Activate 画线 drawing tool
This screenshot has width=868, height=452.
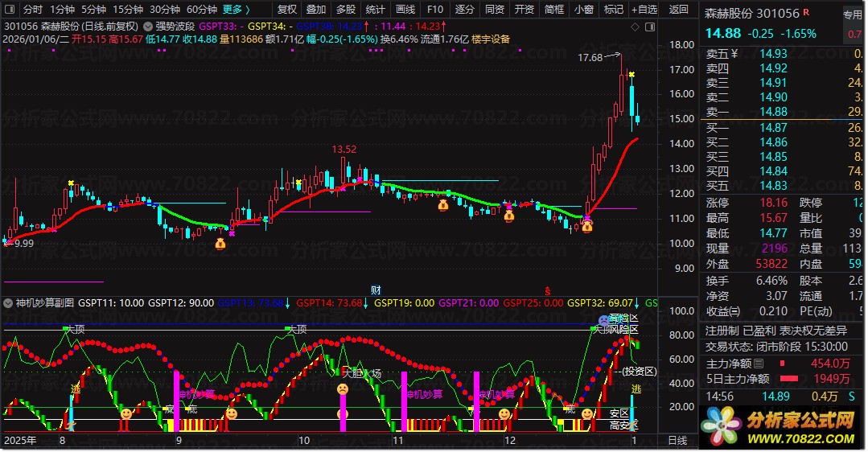[x=405, y=10]
